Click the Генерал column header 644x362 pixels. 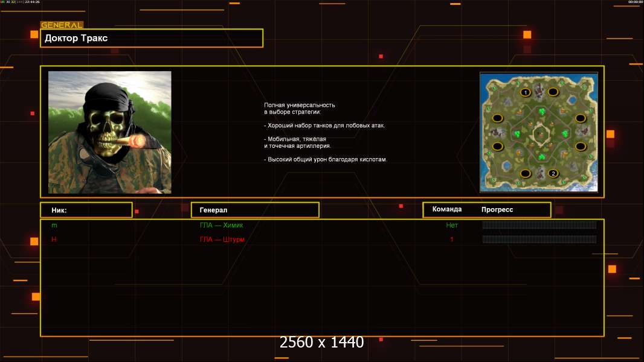click(x=255, y=210)
